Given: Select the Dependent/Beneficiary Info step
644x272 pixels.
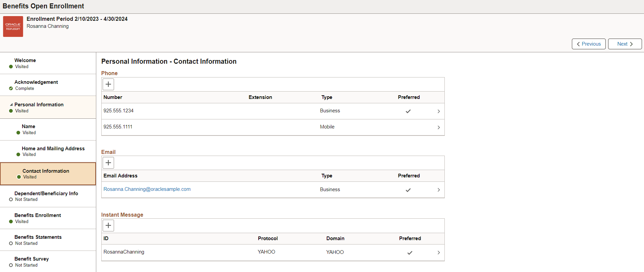Looking at the screenshot, I should click(46, 194).
